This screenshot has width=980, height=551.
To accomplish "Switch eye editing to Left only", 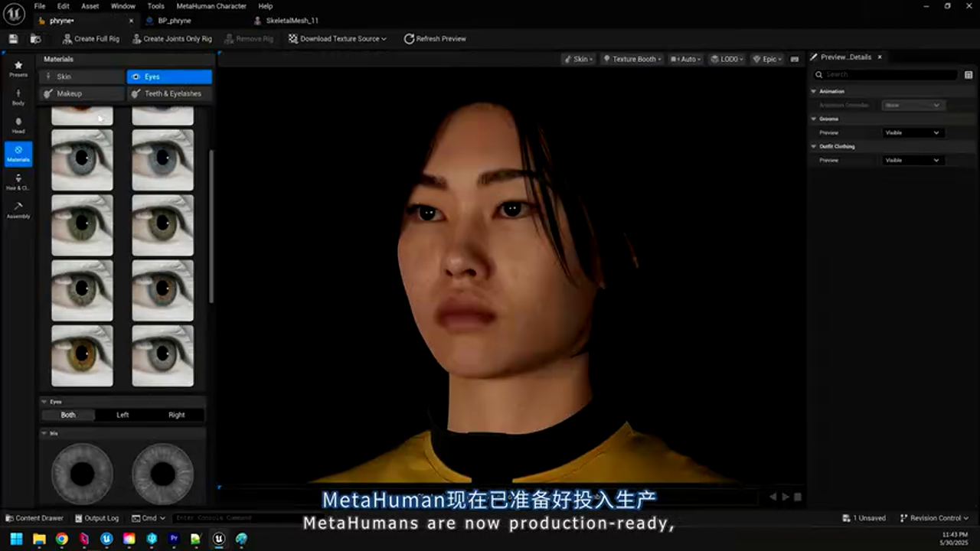I will tap(122, 414).
